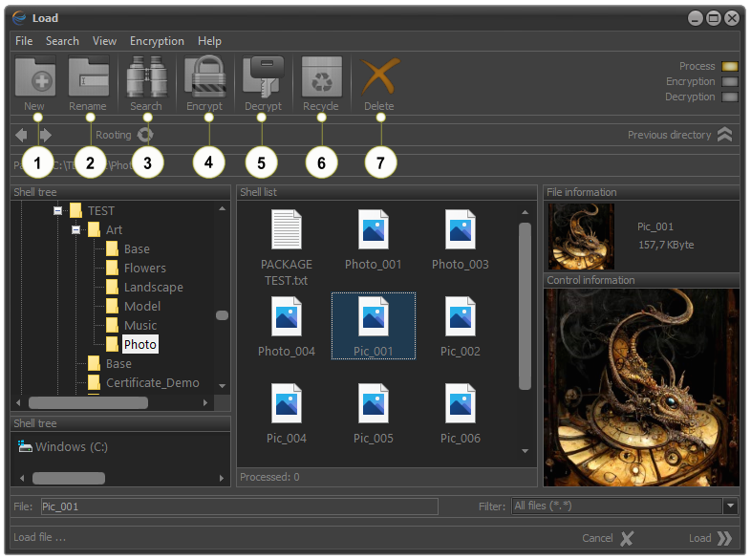Screen dimensions: 751x560
Task: Click the Load double-arrow icon
Action: tap(724, 538)
